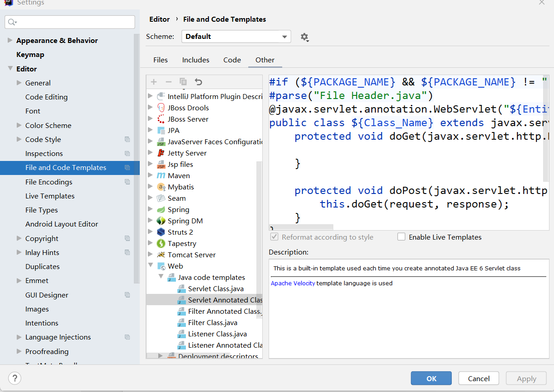Image resolution: width=554 pixels, height=392 pixels.
Task: Click the reset to default arrow icon
Action: [198, 82]
